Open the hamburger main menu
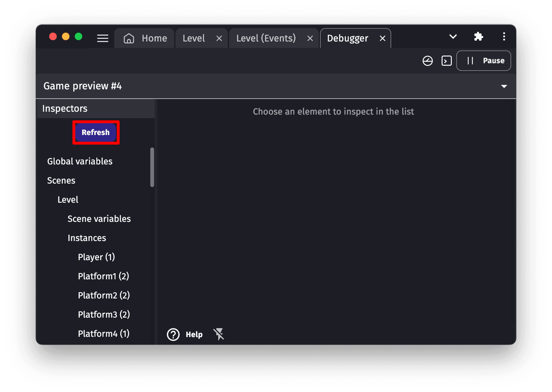552x392 pixels. pyautogui.click(x=103, y=38)
